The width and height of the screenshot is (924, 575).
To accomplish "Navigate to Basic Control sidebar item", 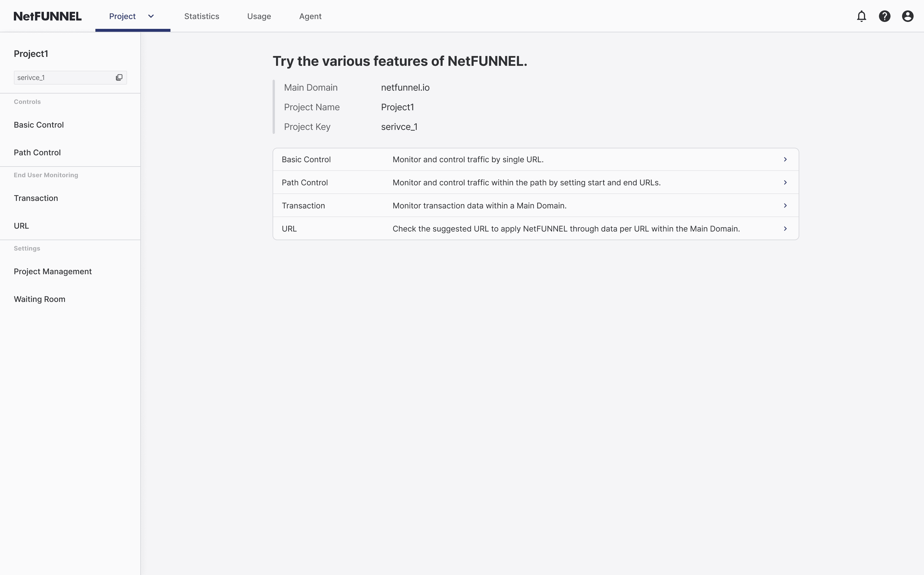I will tap(38, 124).
